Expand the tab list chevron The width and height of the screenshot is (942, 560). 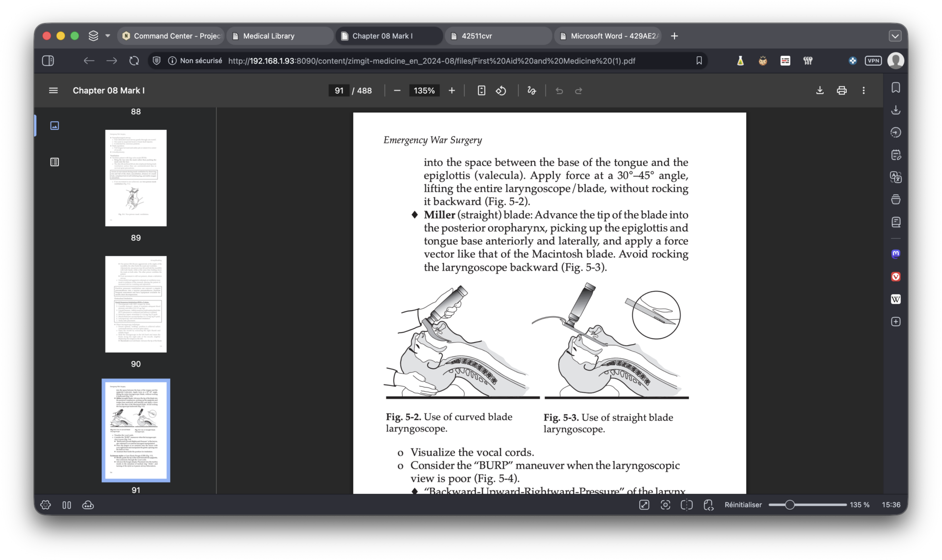(x=895, y=36)
